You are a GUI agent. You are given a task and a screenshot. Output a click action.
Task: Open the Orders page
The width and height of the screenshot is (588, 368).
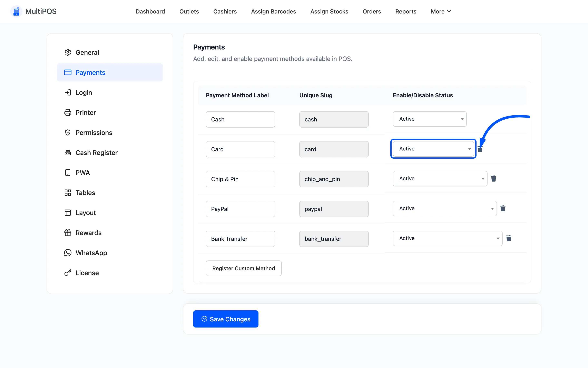click(372, 11)
